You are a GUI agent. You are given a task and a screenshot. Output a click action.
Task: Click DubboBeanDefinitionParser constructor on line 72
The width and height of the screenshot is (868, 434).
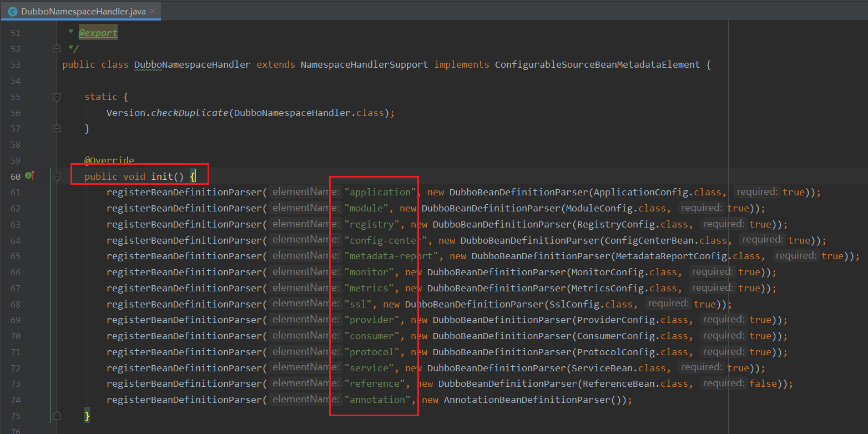(x=496, y=368)
